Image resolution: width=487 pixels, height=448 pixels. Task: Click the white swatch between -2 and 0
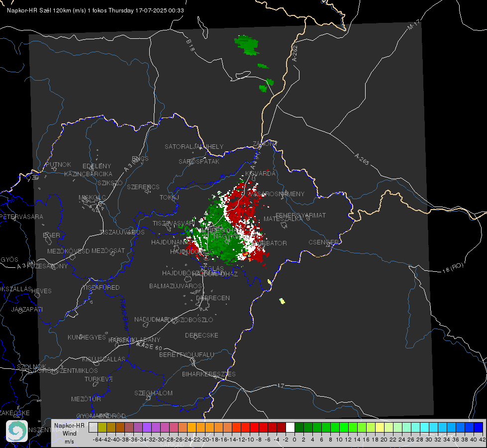290,428
